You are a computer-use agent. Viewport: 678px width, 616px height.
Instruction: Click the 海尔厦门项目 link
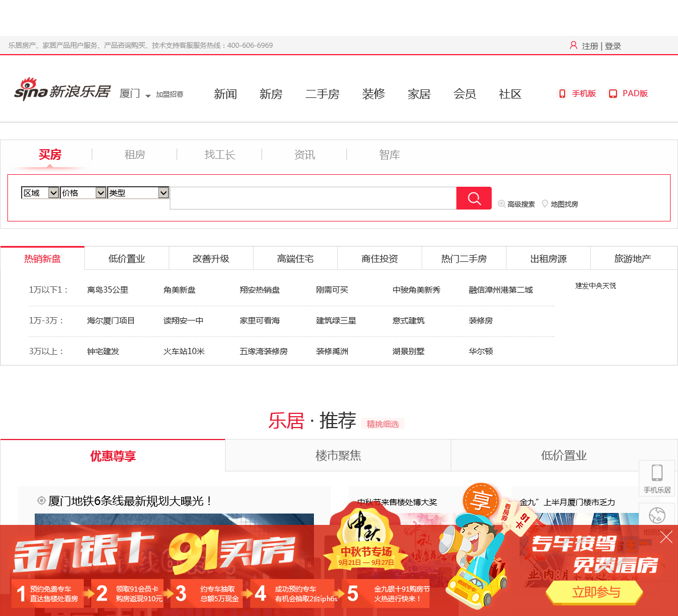[111, 321]
